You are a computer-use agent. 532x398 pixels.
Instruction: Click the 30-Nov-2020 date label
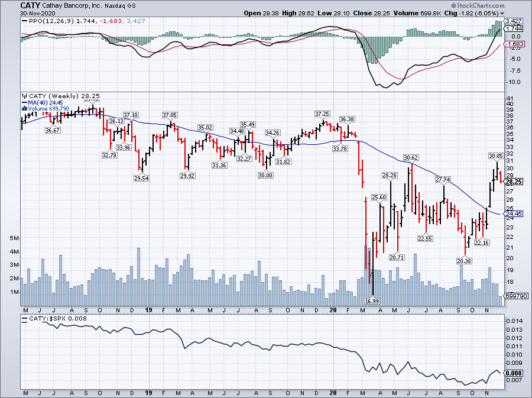(37, 13)
